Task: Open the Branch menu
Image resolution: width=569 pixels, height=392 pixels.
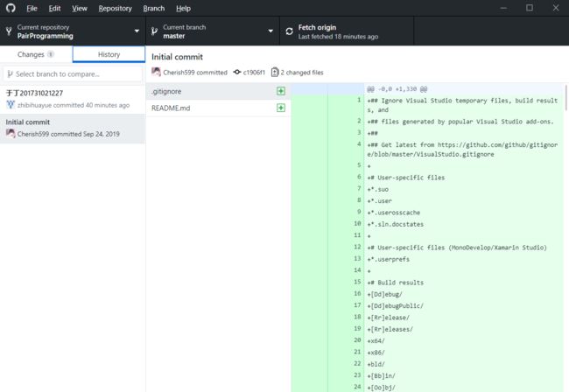Action: [x=153, y=9]
